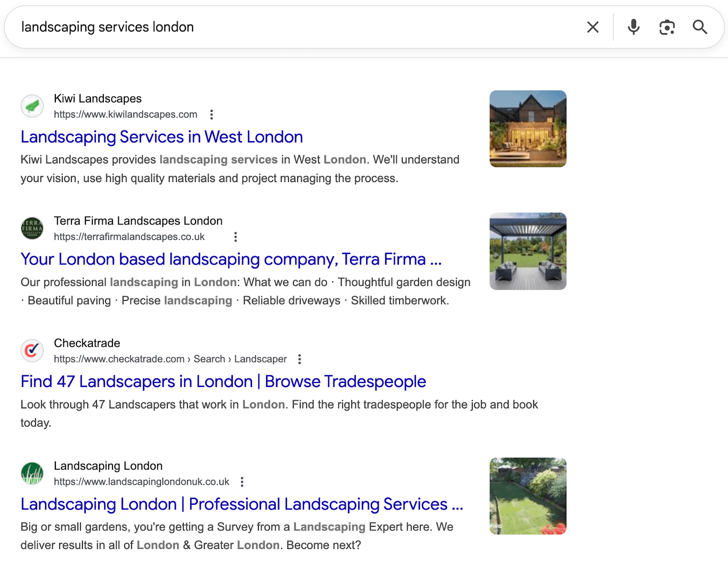Click the Terra Firma pergola thumbnail image
The image size is (728, 570).
coord(527,251)
